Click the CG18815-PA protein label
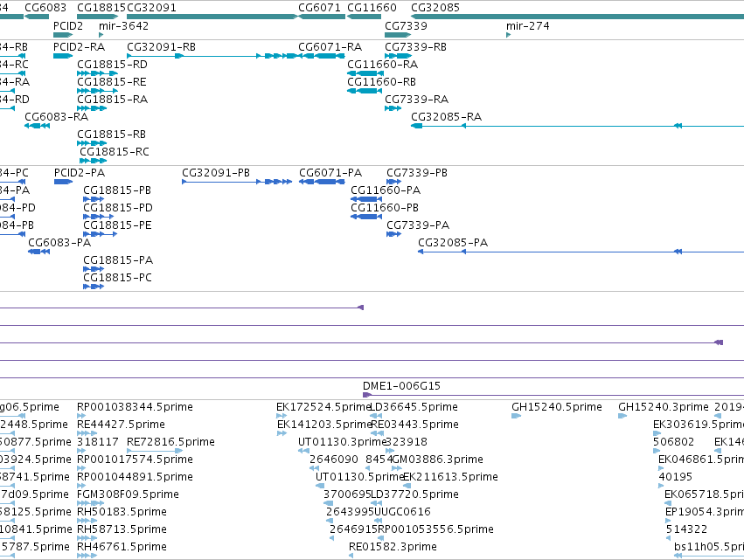The image size is (744, 560). coord(118,260)
